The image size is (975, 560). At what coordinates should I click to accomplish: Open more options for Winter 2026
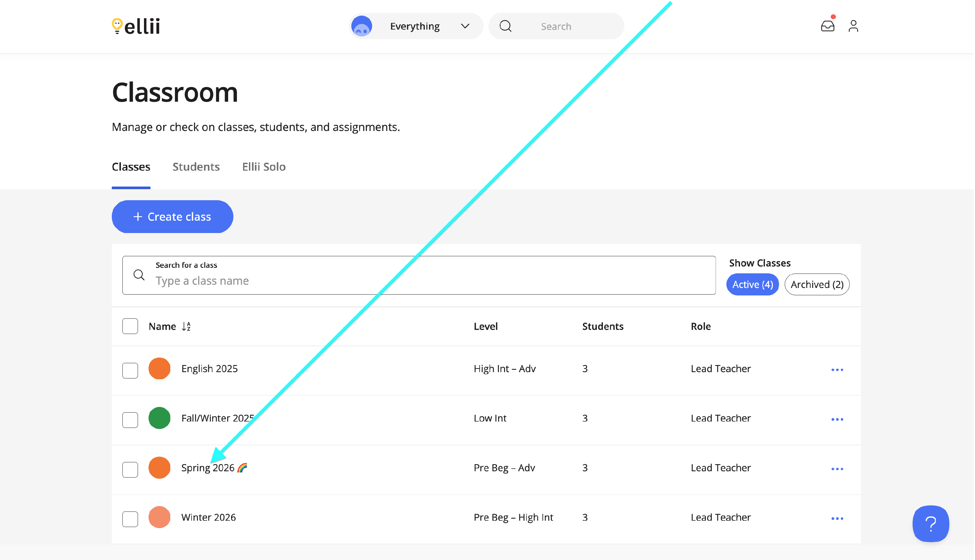[837, 519]
